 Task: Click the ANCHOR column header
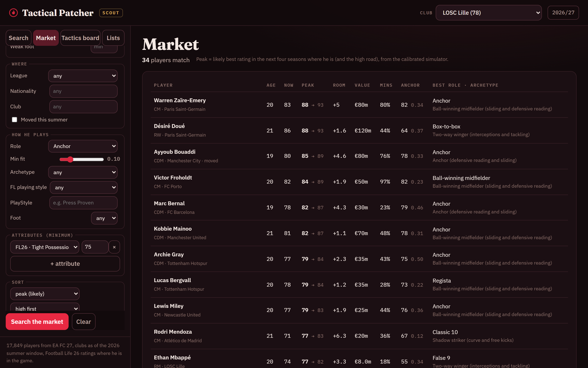coord(410,85)
